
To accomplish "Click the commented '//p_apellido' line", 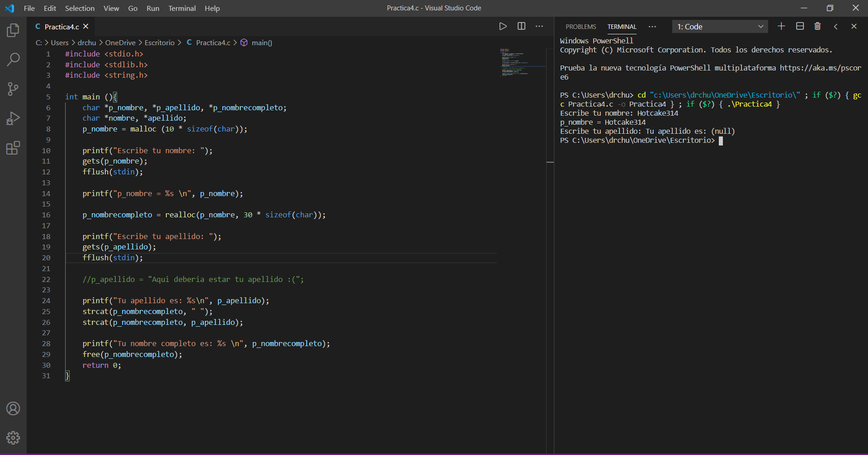I will (x=193, y=279).
